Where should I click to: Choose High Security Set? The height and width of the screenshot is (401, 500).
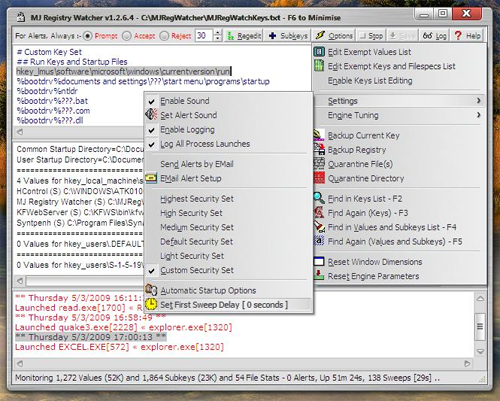228,213
